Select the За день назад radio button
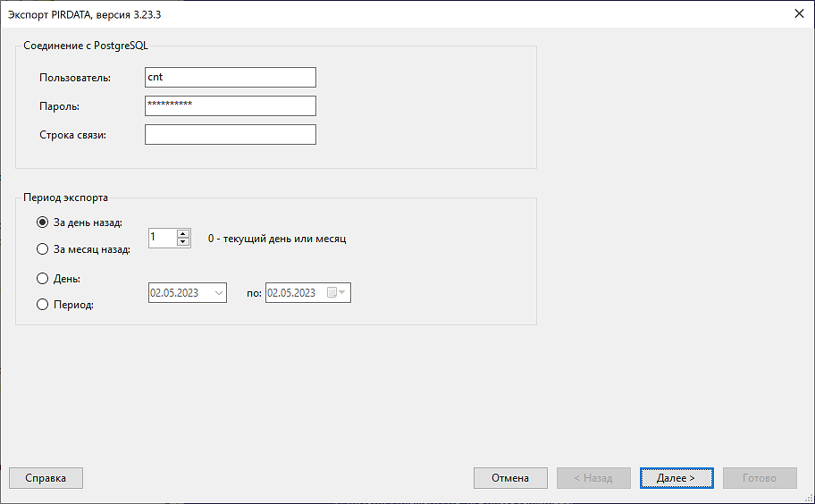Viewport: 815px width, 504px height. click(42, 223)
